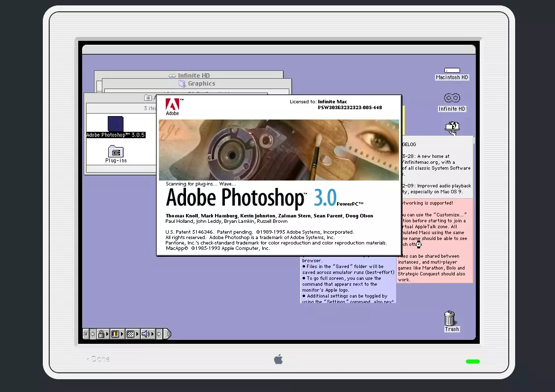
Task: Click the 'PowerPC' label beside 3.0
Action: (350, 204)
